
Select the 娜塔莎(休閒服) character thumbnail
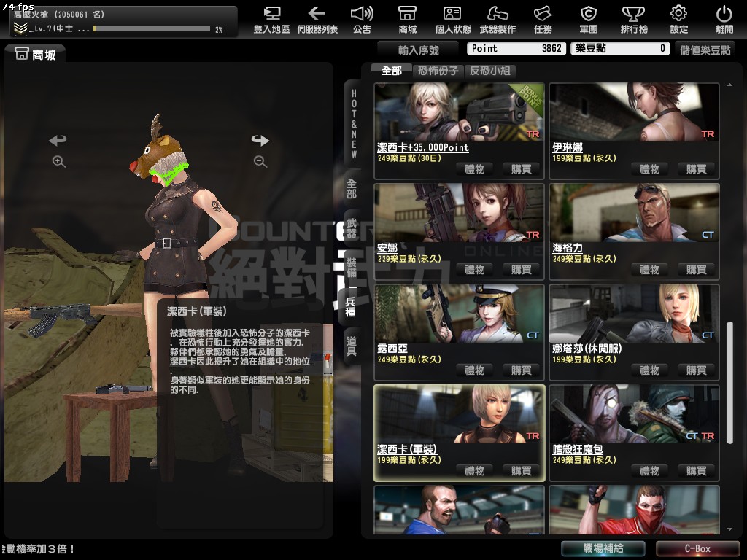(x=634, y=314)
